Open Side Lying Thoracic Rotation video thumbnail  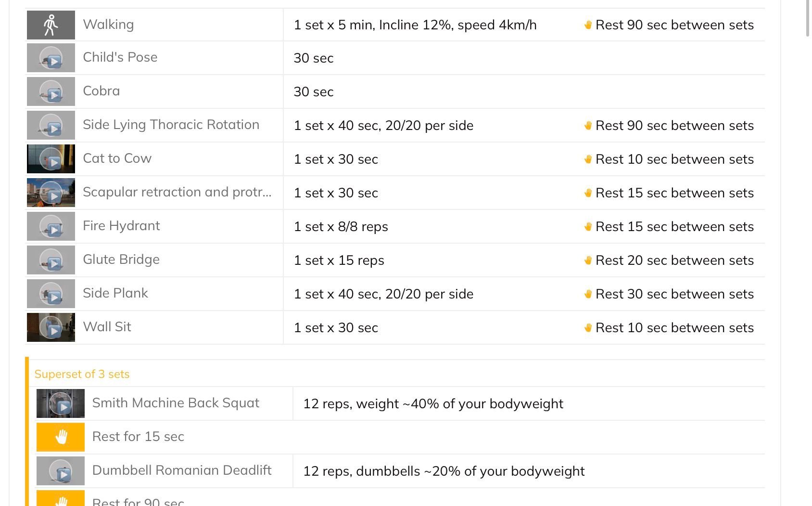point(51,126)
